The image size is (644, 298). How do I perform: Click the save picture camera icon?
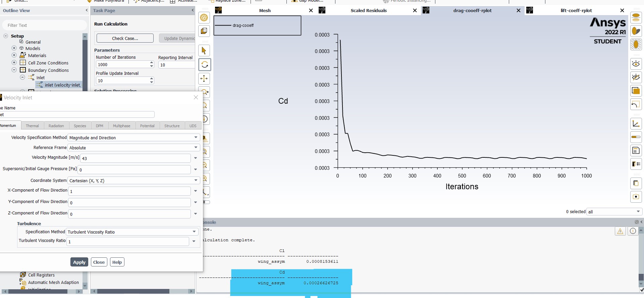636,197
